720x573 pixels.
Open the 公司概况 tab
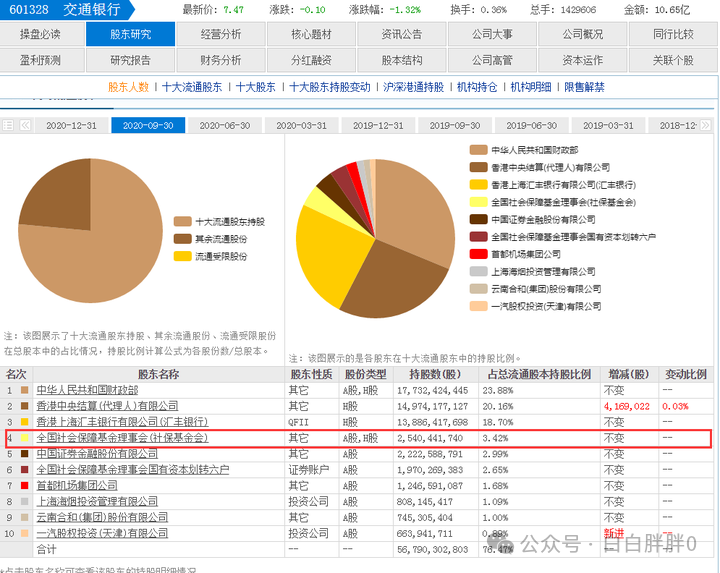click(583, 34)
